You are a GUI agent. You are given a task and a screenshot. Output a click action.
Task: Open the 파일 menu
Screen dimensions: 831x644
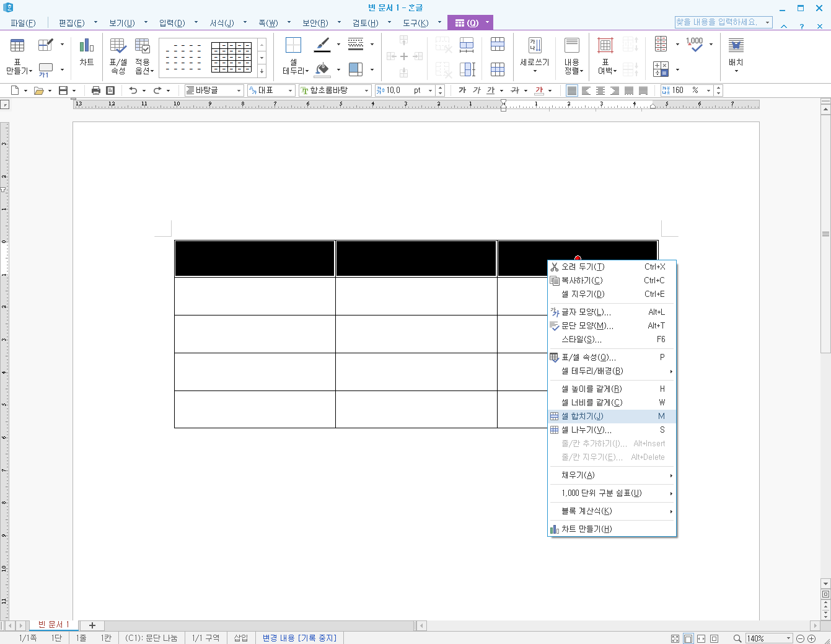click(23, 23)
